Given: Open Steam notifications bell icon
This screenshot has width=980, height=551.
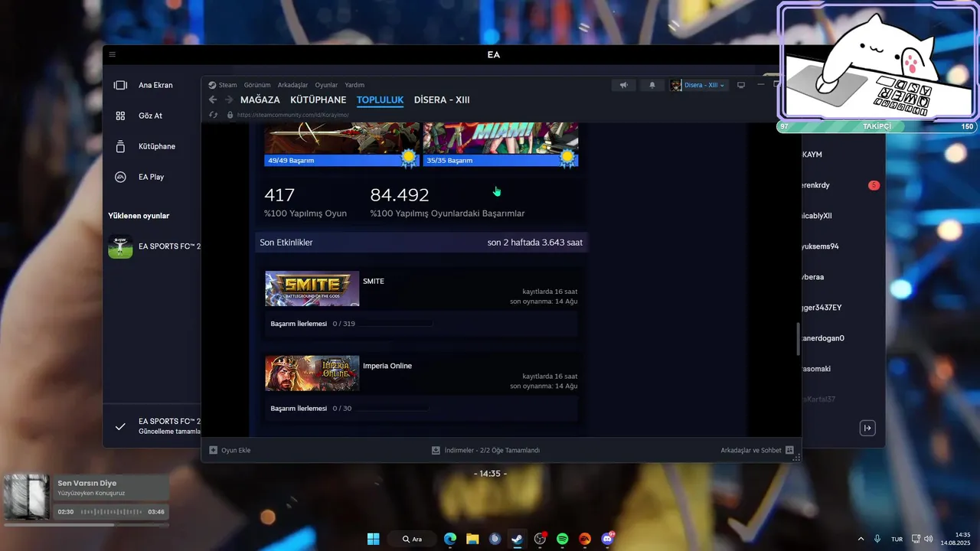Looking at the screenshot, I should (x=652, y=85).
